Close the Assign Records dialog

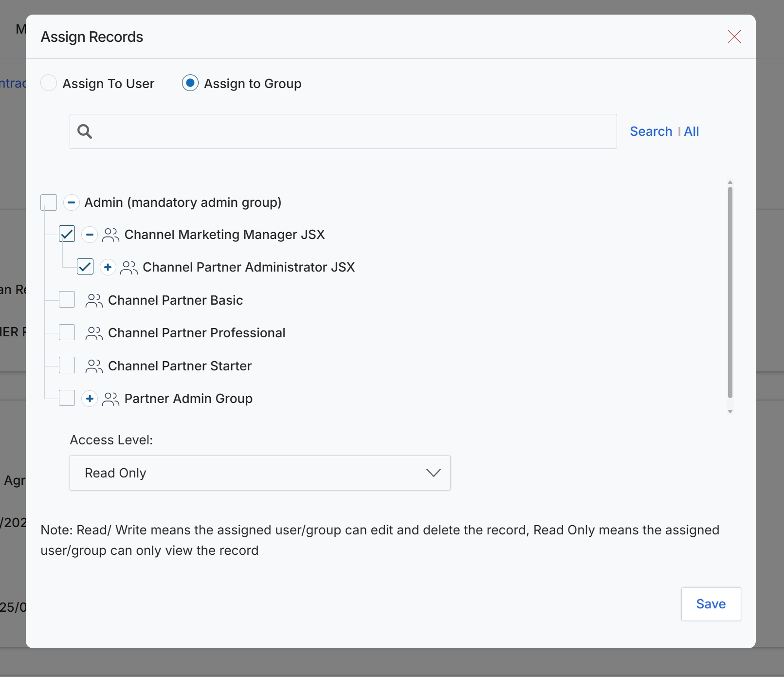tap(734, 37)
